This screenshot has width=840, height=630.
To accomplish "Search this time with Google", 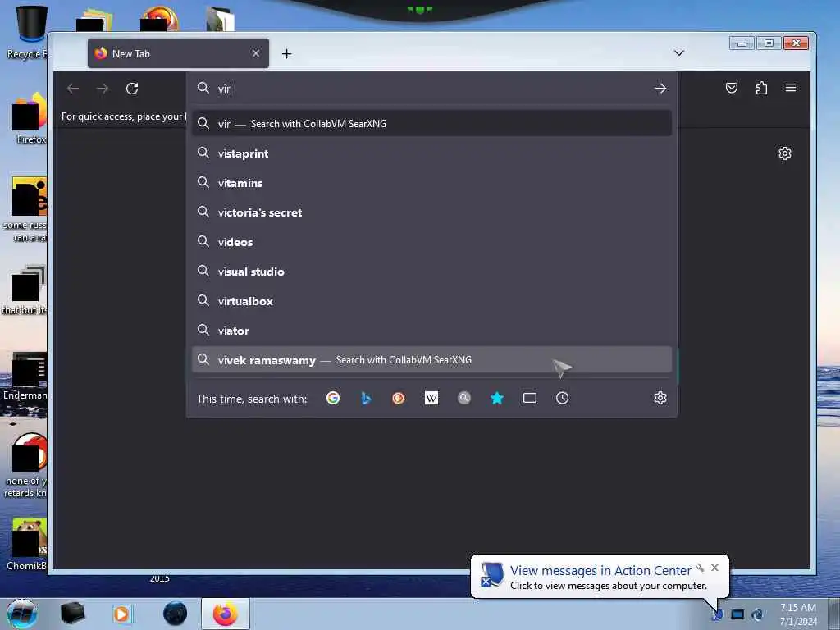I will pos(333,398).
